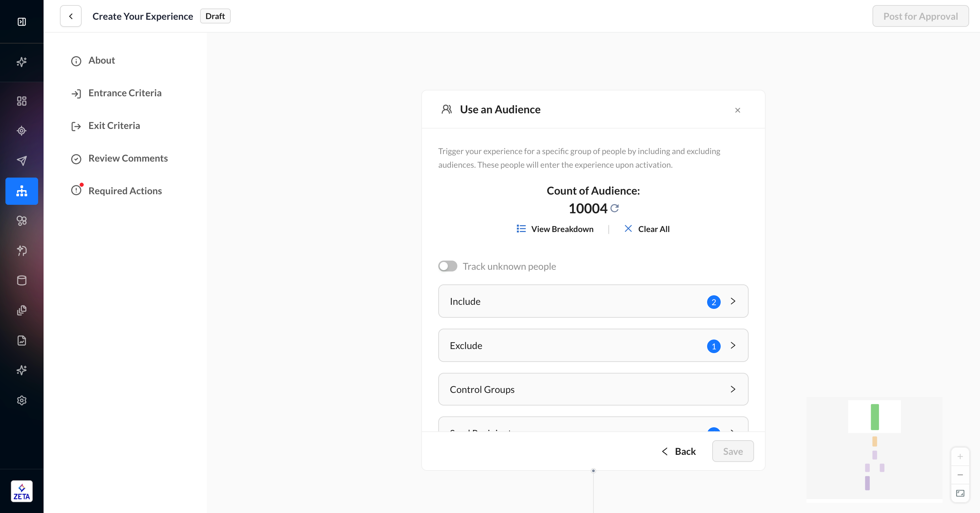The width and height of the screenshot is (980, 513).
Task: Open the Entrance Criteria section
Action: click(x=125, y=93)
